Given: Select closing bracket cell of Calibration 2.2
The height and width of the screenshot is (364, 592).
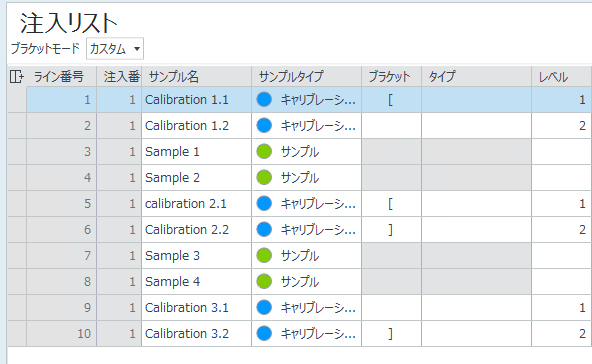Looking at the screenshot, I should (x=391, y=230).
